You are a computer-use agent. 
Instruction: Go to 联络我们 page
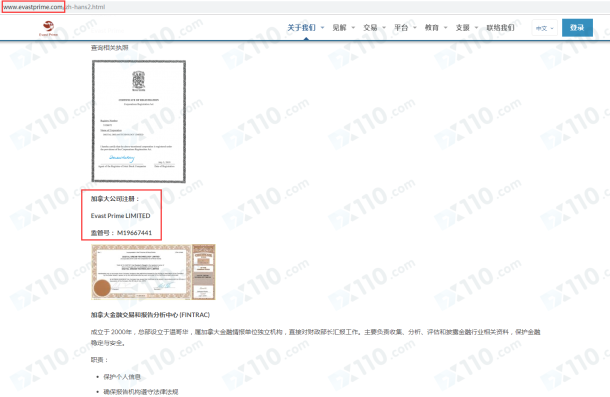coord(500,28)
